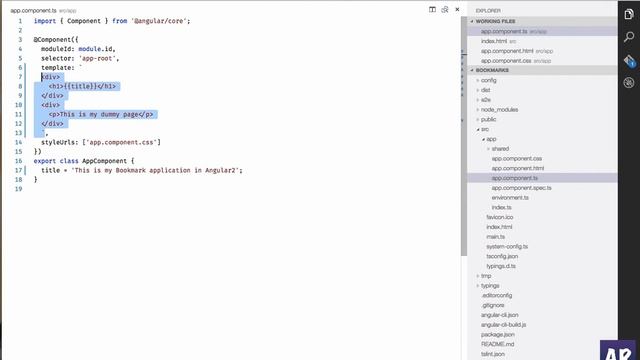The height and width of the screenshot is (360, 640).
Task: Click the export class AppComponent line
Action: tap(84, 161)
